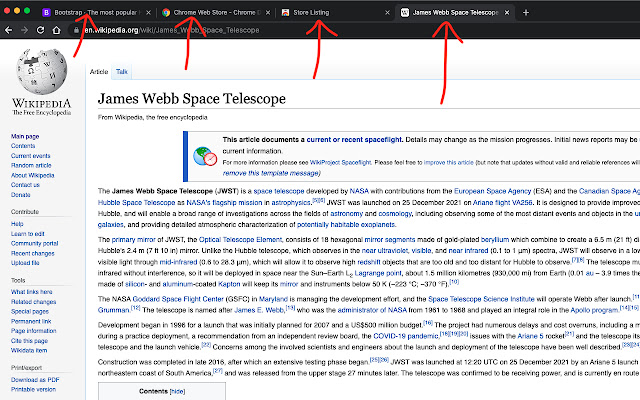Image resolution: width=640 pixels, height=400 pixels.
Task: Open the Main page sidebar link
Action: tap(26, 135)
